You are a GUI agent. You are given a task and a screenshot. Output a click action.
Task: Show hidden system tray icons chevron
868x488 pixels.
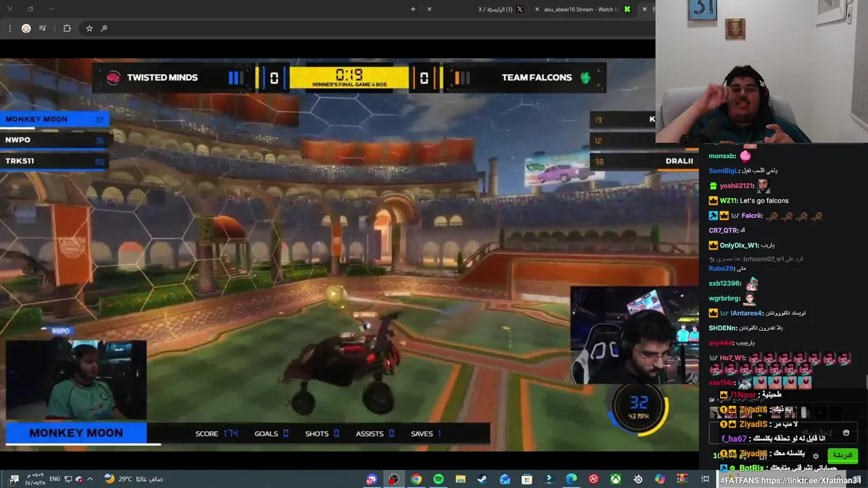pyautogui.click(x=90, y=479)
